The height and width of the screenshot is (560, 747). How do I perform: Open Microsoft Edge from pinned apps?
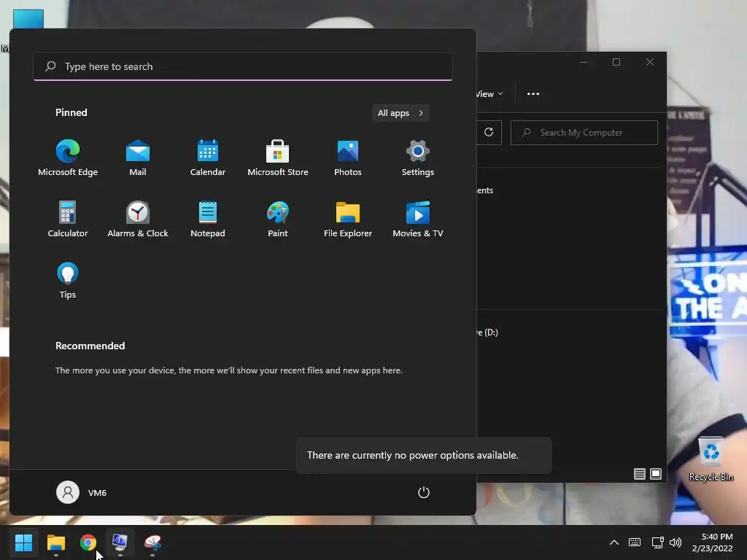pos(68,158)
